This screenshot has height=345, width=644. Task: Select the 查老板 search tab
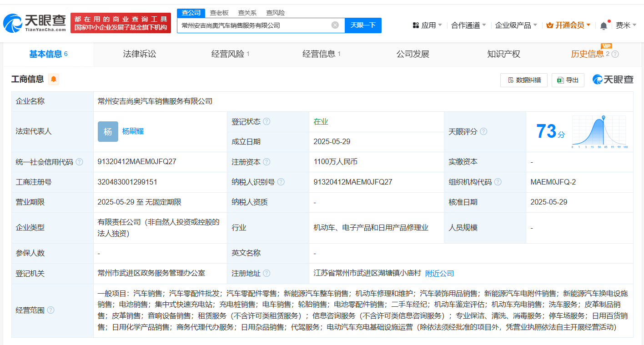pos(219,13)
